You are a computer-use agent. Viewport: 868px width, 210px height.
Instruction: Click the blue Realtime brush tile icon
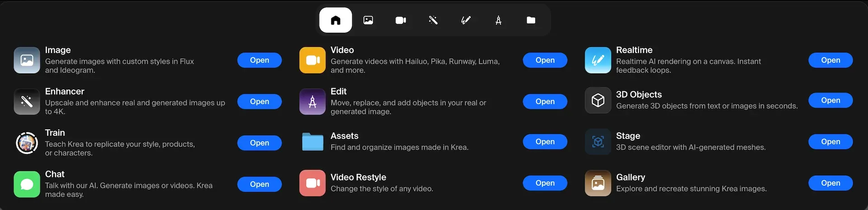click(x=598, y=60)
